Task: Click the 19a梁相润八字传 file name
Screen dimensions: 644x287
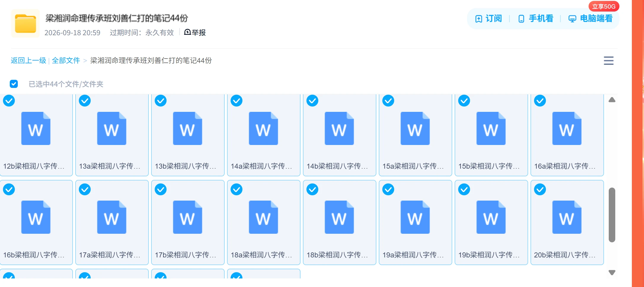Action: 413,255
